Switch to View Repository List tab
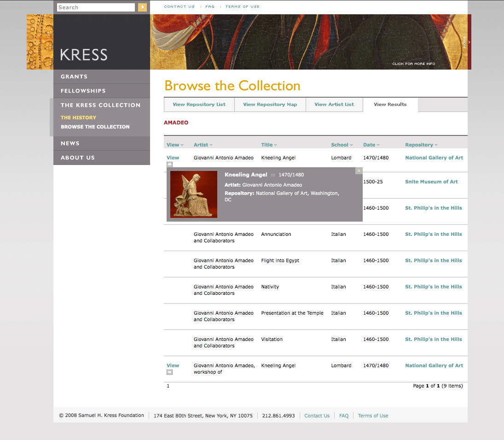 tap(199, 105)
